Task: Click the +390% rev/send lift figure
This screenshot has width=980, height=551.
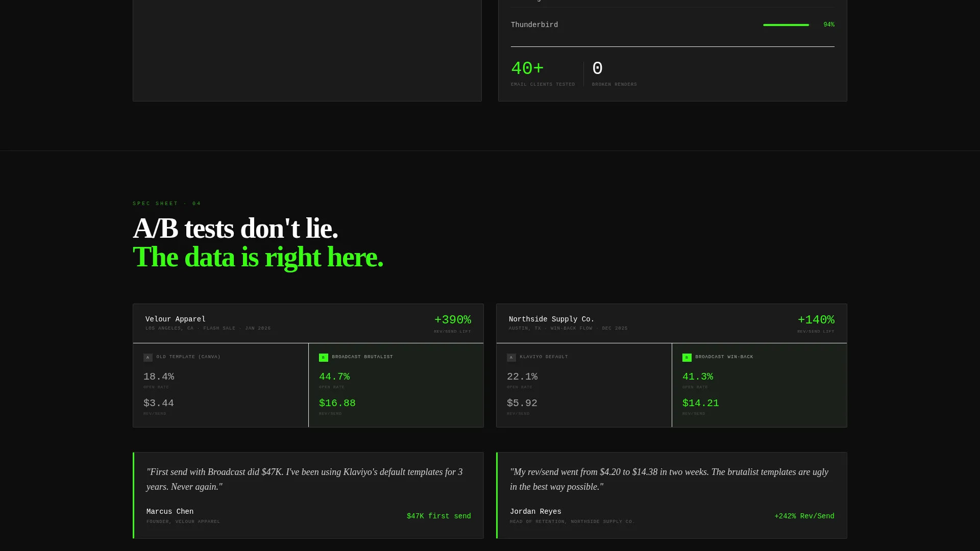Action: (x=452, y=320)
